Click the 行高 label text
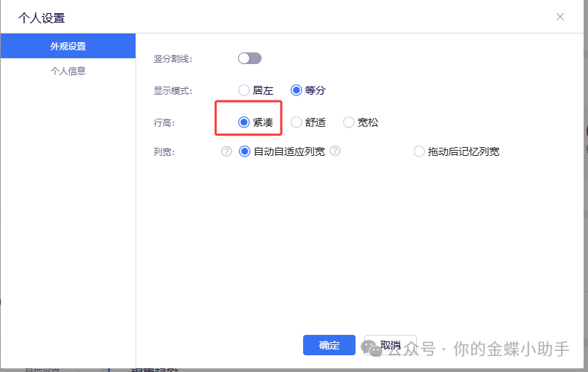This screenshot has width=588, height=372. (164, 123)
